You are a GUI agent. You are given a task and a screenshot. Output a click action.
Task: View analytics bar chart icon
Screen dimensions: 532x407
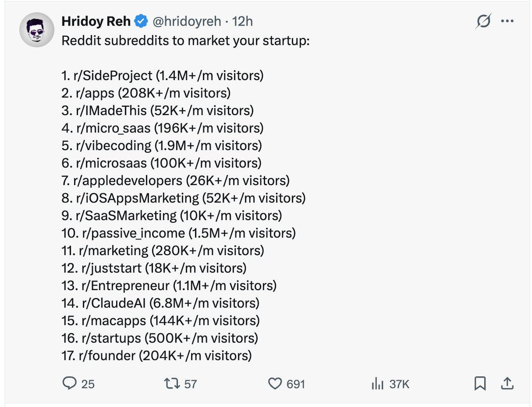(x=377, y=384)
